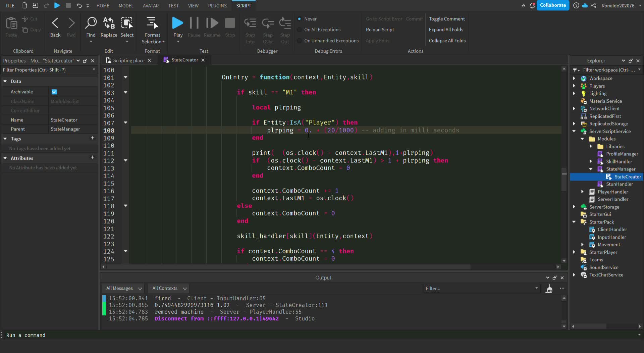
Task: Click the Replace icon
Action: click(x=109, y=23)
